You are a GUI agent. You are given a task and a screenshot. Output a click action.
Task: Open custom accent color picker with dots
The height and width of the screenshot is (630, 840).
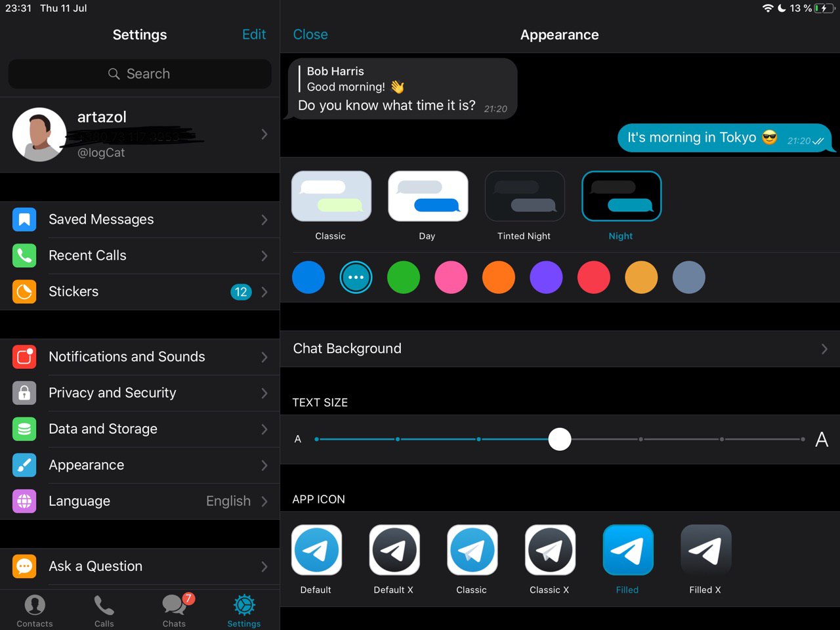point(356,277)
